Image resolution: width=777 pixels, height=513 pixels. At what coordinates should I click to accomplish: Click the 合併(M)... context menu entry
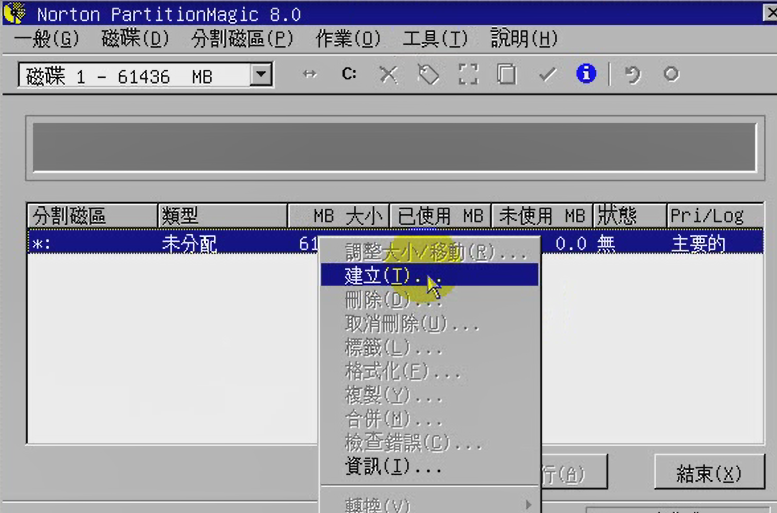coord(429,418)
